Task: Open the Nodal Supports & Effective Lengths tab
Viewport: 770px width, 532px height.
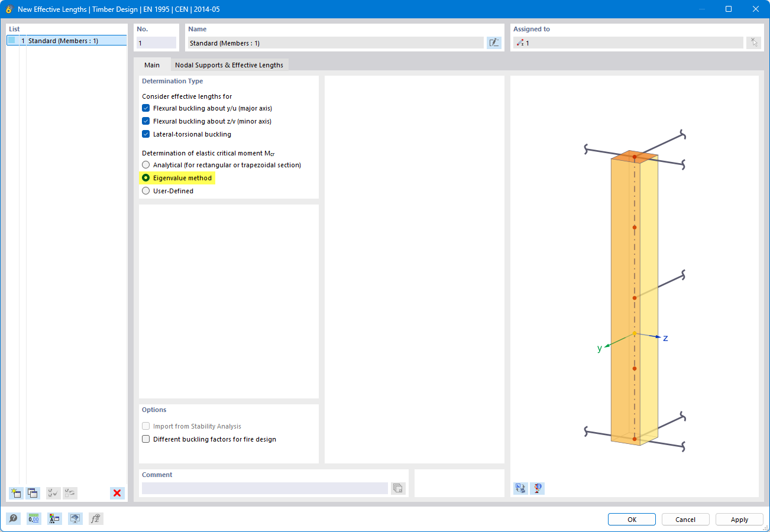Action: (x=229, y=65)
